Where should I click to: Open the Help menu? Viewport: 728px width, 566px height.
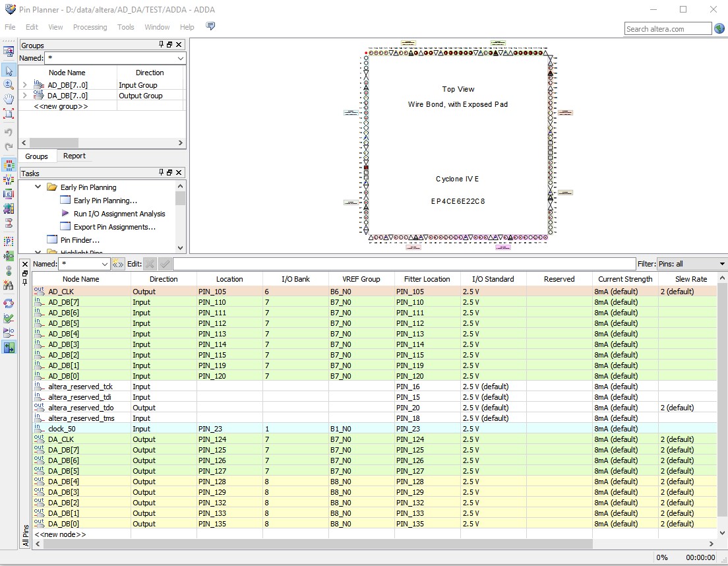pyautogui.click(x=187, y=27)
